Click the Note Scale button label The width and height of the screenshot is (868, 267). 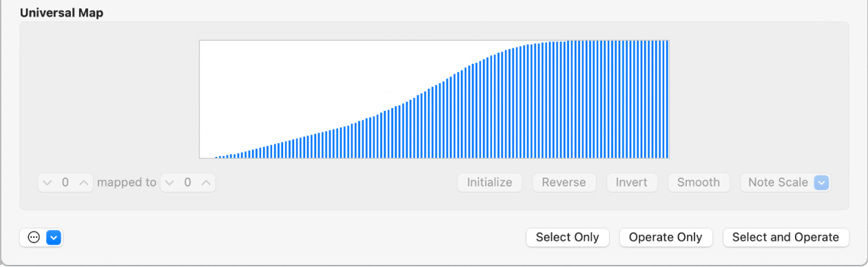(778, 182)
